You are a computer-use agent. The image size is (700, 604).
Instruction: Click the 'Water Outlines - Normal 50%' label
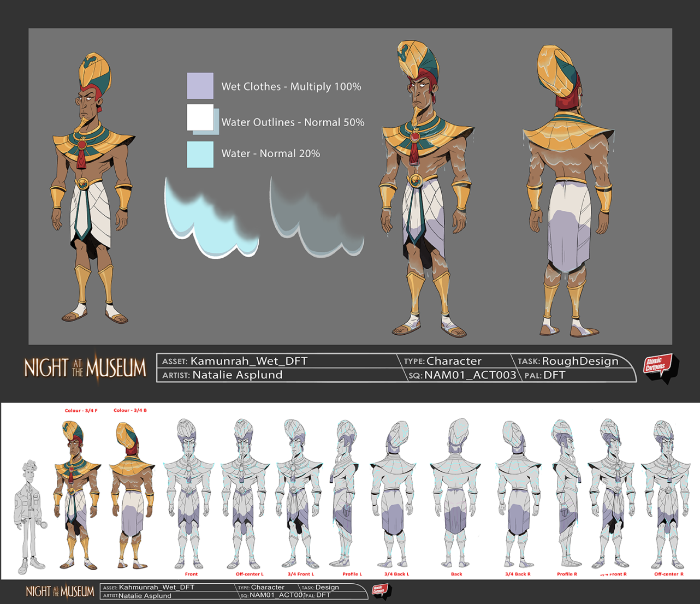(x=293, y=122)
